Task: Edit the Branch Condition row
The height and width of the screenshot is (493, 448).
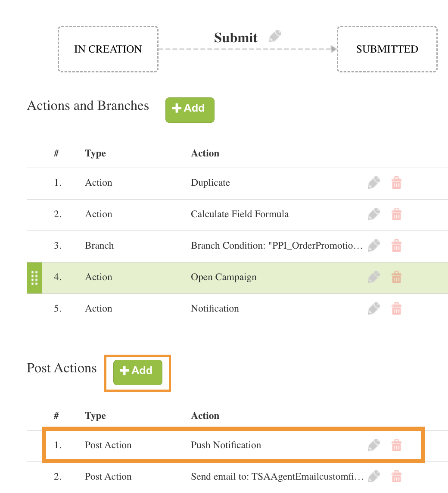Action: (x=374, y=246)
